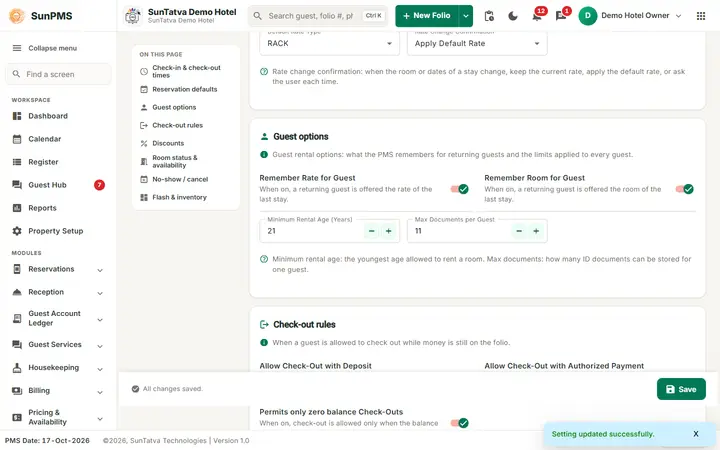Jump to Check-out rules section
The width and height of the screenshot is (720, 450).
186,125
